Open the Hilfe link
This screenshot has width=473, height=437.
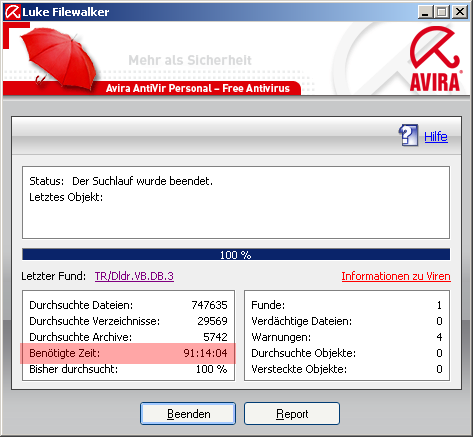[x=436, y=137]
